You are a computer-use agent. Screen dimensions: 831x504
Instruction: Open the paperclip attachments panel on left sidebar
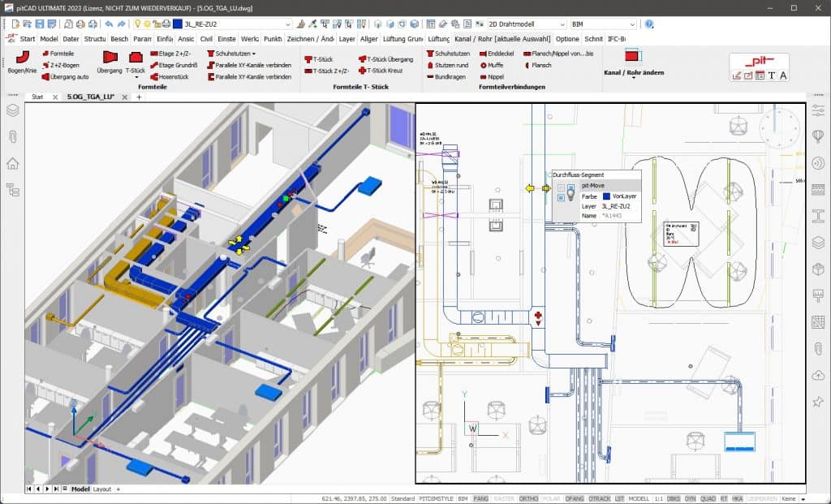[13, 136]
